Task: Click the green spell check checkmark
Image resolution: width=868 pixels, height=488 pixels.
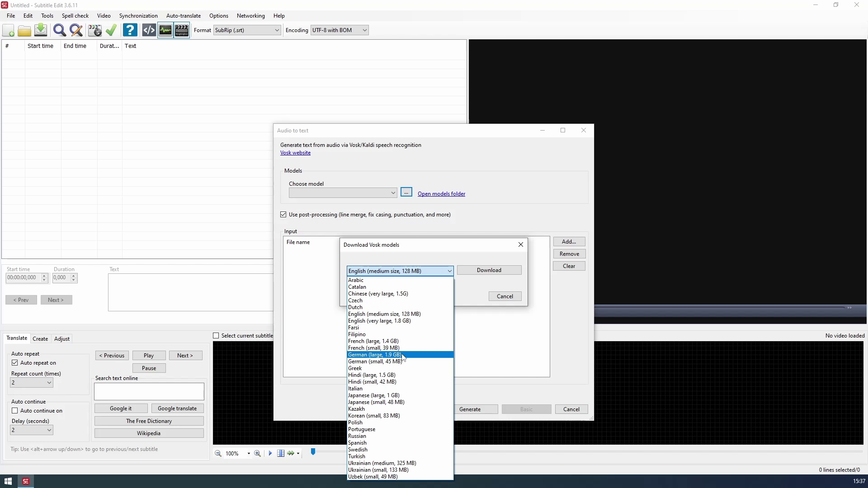Action: (111, 30)
